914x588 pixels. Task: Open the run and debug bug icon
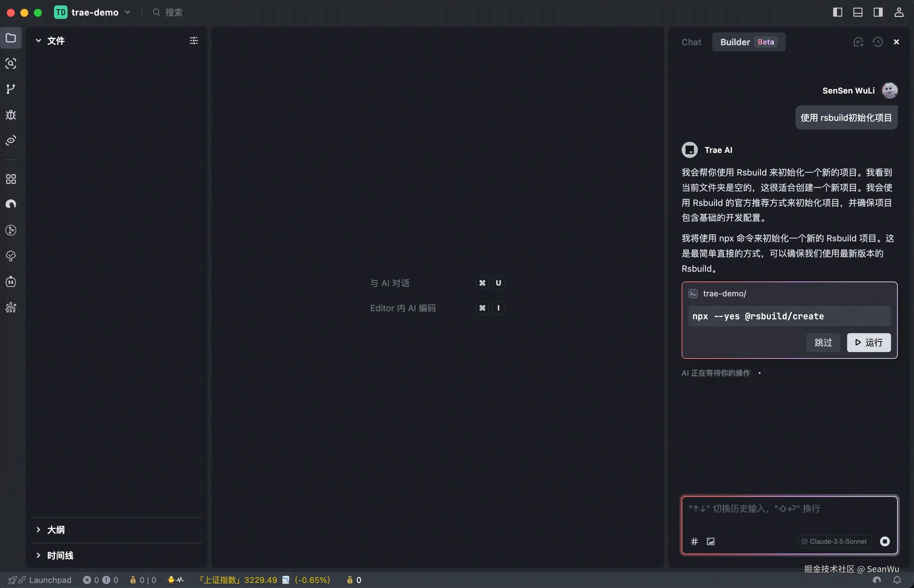(11, 114)
